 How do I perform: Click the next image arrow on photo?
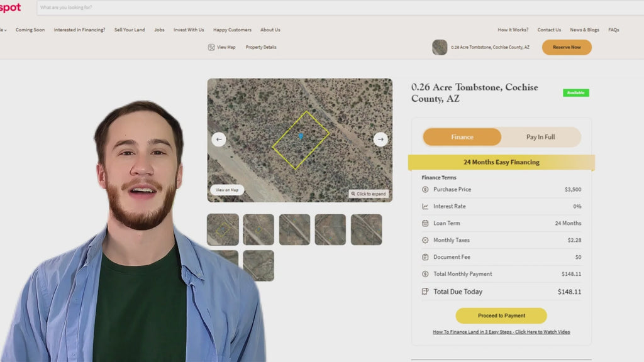[x=380, y=140]
